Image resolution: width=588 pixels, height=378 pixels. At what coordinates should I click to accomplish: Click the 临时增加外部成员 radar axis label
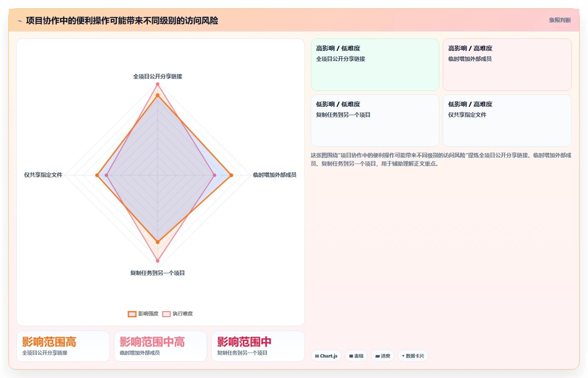[x=274, y=175]
